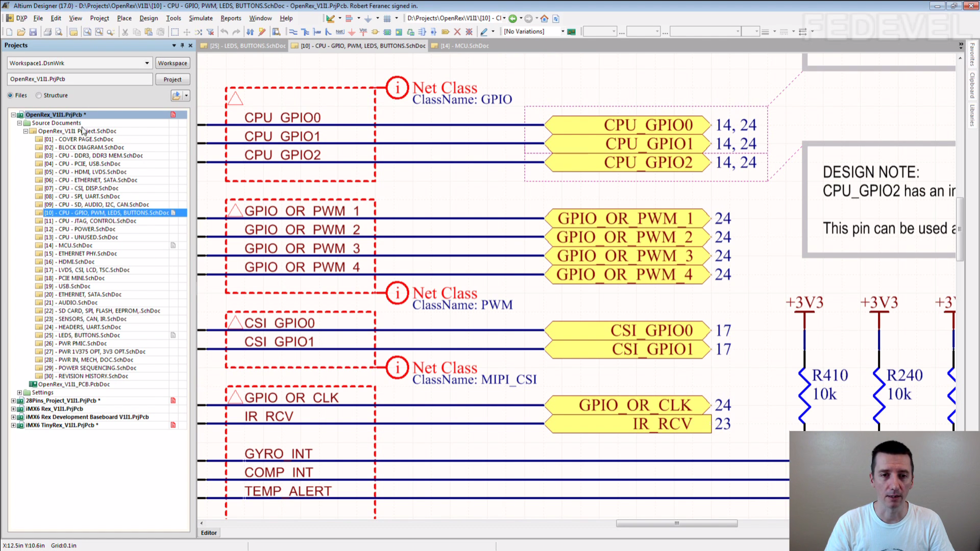Open the Design menu
Viewport: 980px width, 551px height.
pyautogui.click(x=148, y=18)
